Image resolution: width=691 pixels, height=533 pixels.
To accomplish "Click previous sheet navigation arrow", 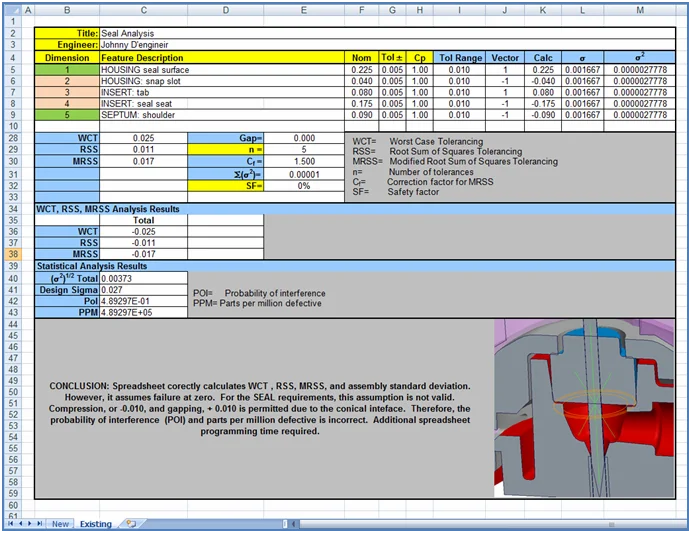I will (x=21, y=524).
